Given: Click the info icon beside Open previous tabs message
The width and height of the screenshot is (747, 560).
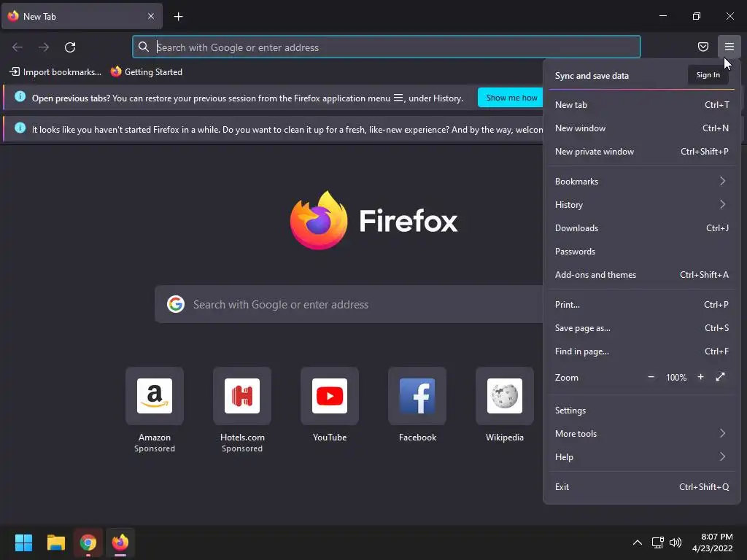Looking at the screenshot, I should coord(20,97).
